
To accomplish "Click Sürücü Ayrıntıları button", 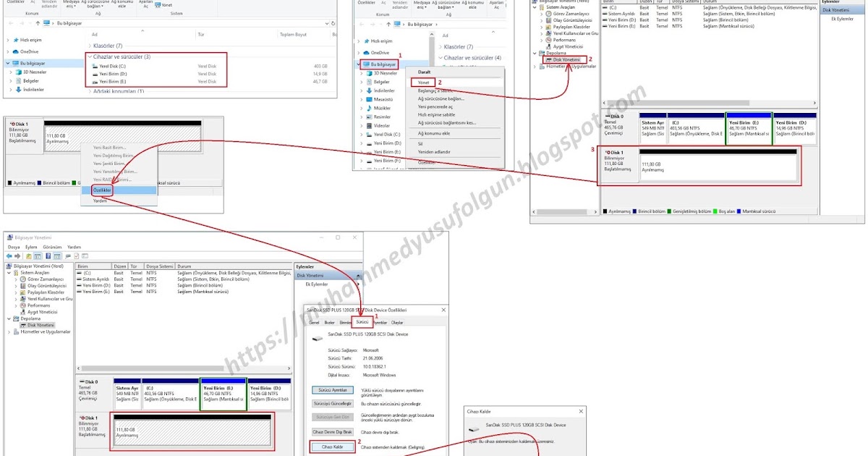I will click(x=333, y=389).
